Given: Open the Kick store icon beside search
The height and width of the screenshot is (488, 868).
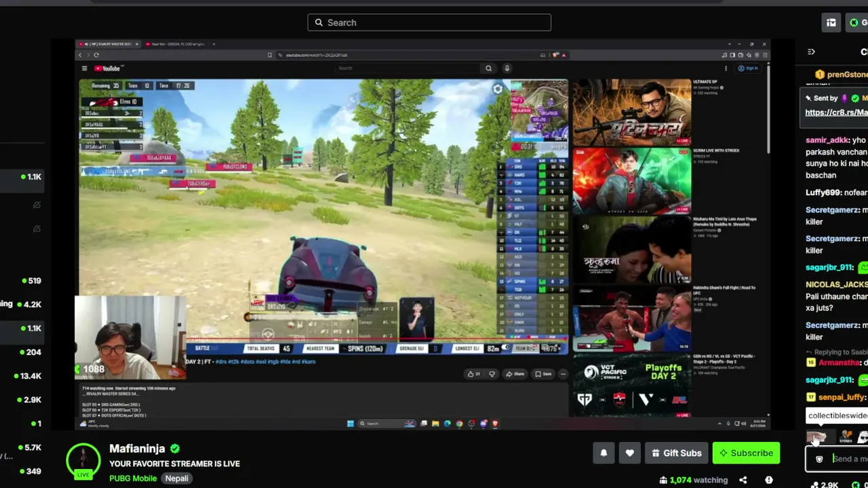Looking at the screenshot, I should pos(831,22).
